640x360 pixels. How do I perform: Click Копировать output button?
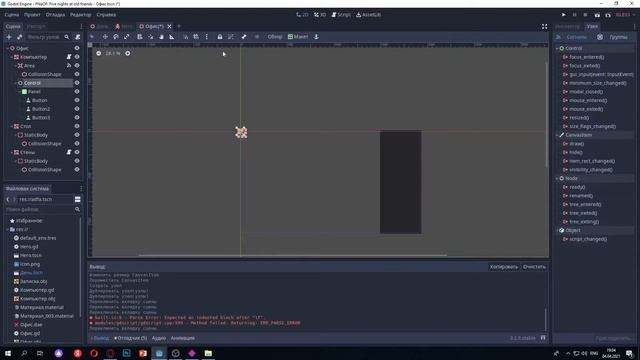click(x=504, y=267)
